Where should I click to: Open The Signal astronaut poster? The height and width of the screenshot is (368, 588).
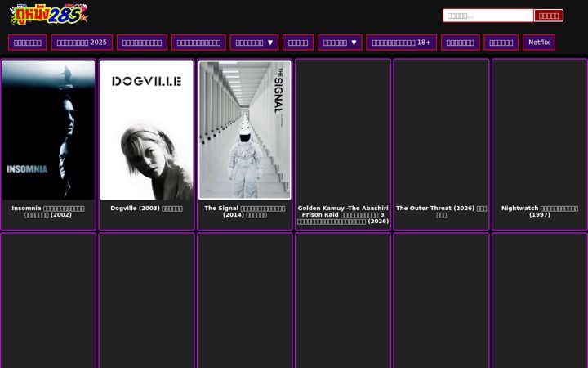pos(245,130)
